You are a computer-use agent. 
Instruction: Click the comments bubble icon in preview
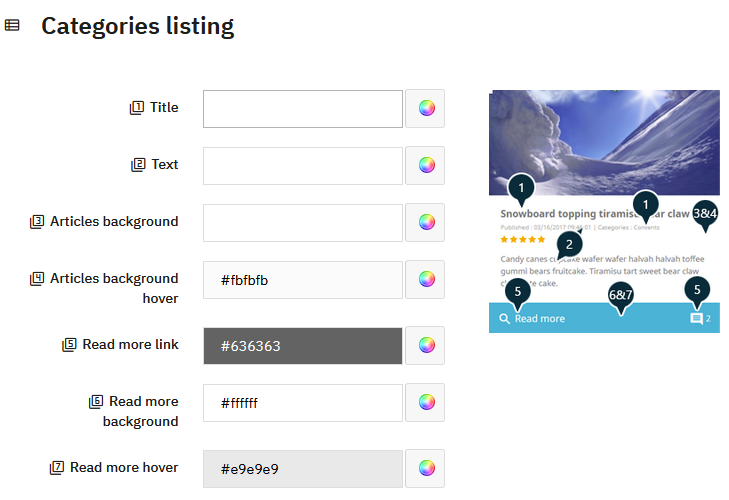[696, 319]
